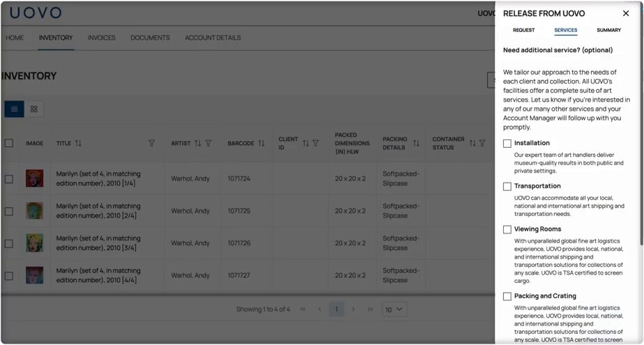
Task: Enable the Viewing Rooms checkbox
Action: (x=507, y=229)
